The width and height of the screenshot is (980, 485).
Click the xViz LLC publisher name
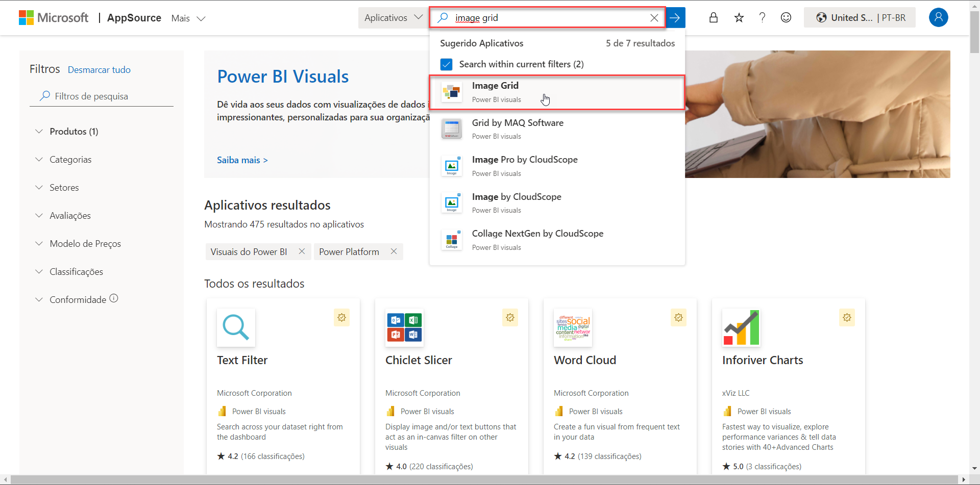pos(736,393)
